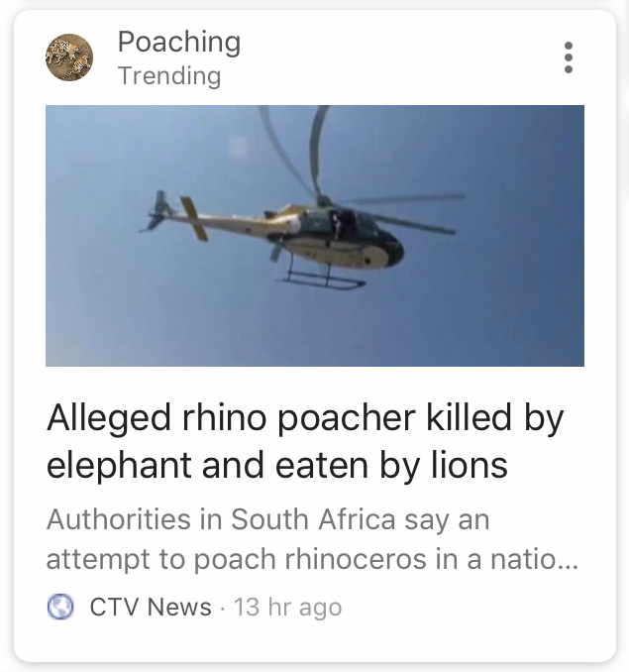Click the Trending label under Poaching
Screen dimensions: 629x672
(168, 75)
